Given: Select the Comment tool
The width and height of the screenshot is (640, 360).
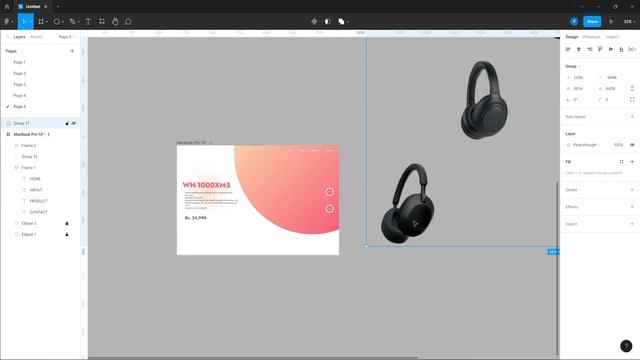Looking at the screenshot, I should pyautogui.click(x=128, y=22).
